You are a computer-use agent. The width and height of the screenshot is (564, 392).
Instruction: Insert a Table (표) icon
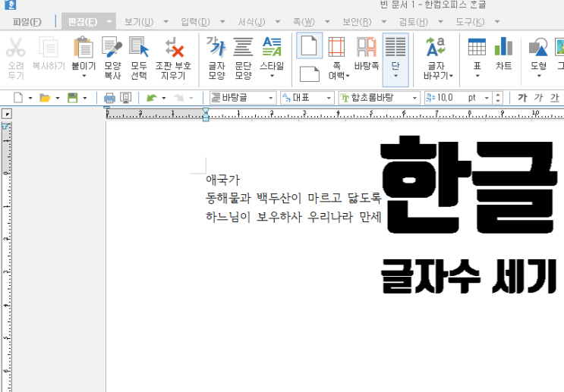[477, 48]
